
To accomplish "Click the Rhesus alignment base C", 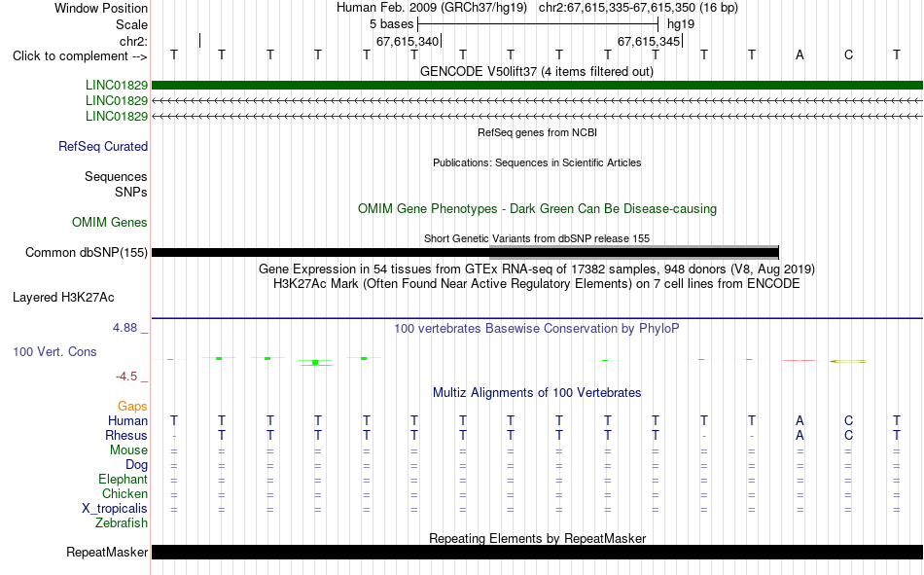I will click(x=848, y=435).
